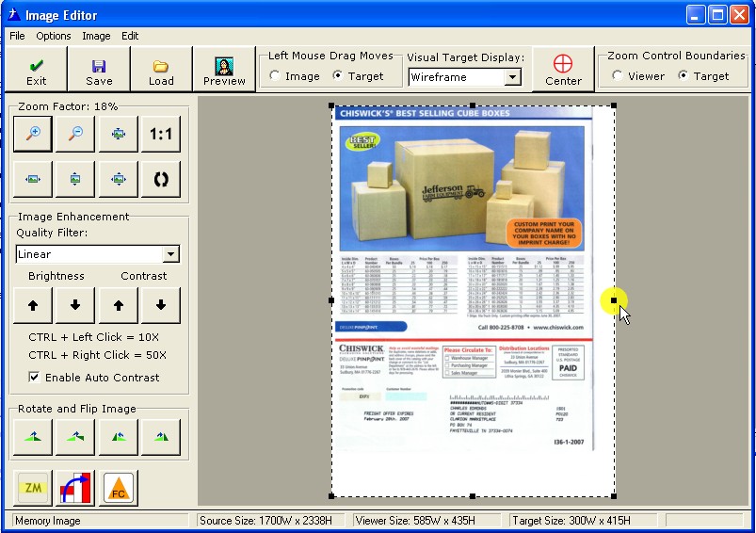This screenshot has height=533, width=756.
Task: Maximize the Image Editor window
Action: 717,14
